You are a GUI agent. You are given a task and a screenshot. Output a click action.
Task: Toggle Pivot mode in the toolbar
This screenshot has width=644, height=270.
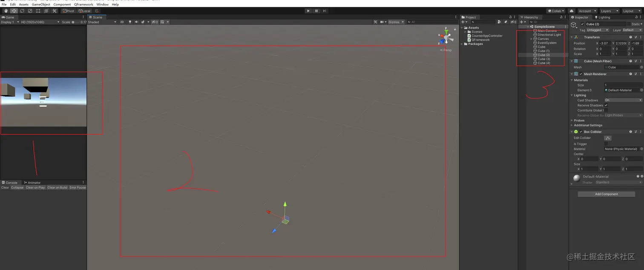[x=69, y=11]
